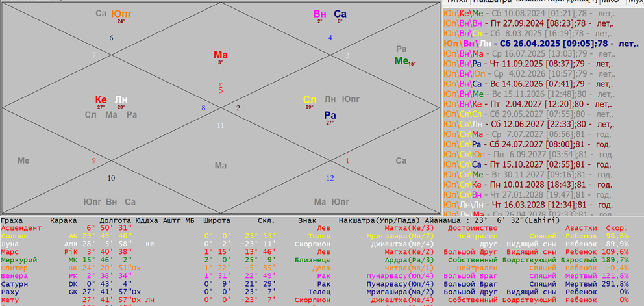The width and height of the screenshot is (644, 306).
Task: Click Mercury Ме 15° in house 3
Action: (405, 61)
